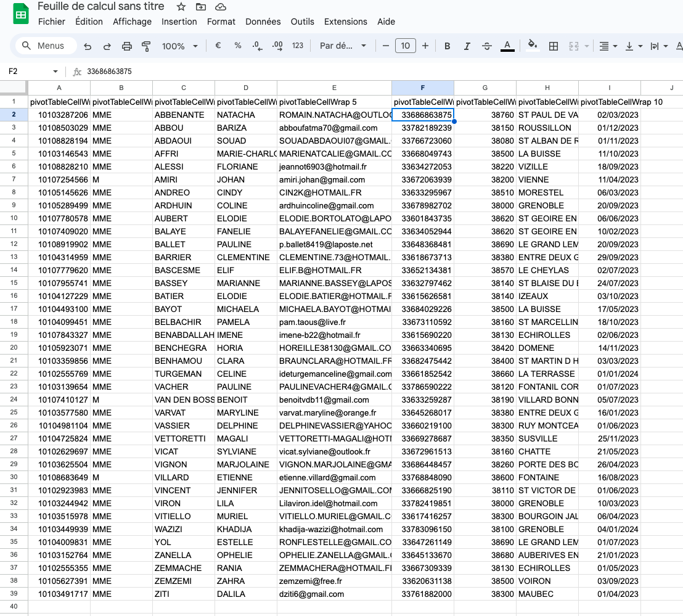The height and width of the screenshot is (616, 683).
Task: Print the spreadsheet using printer icon
Action: pyautogui.click(x=127, y=46)
